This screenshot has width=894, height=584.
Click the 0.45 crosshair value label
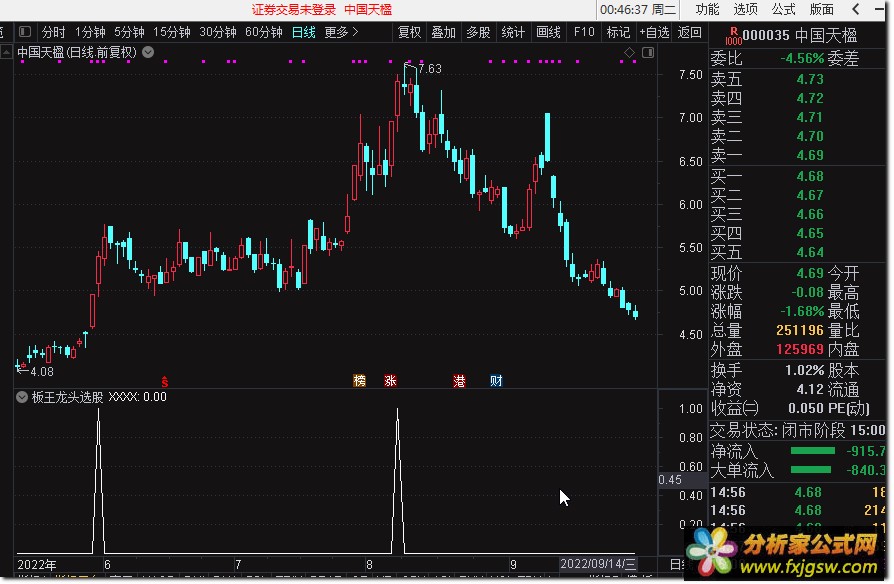pyautogui.click(x=670, y=480)
